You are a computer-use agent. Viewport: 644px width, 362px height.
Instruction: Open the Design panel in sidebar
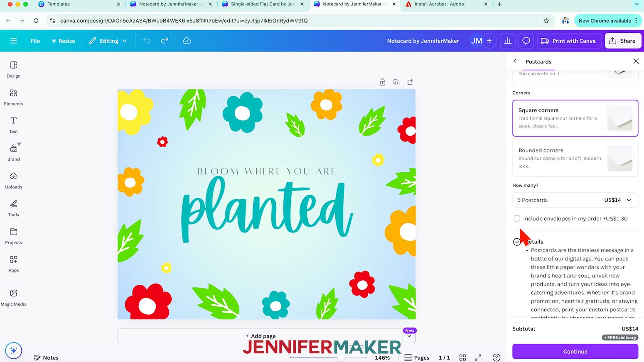click(13, 69)
